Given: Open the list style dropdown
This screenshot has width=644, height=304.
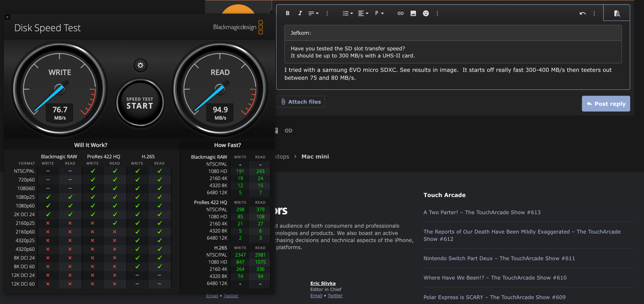Looking at the screenshot, I should 348,13.
